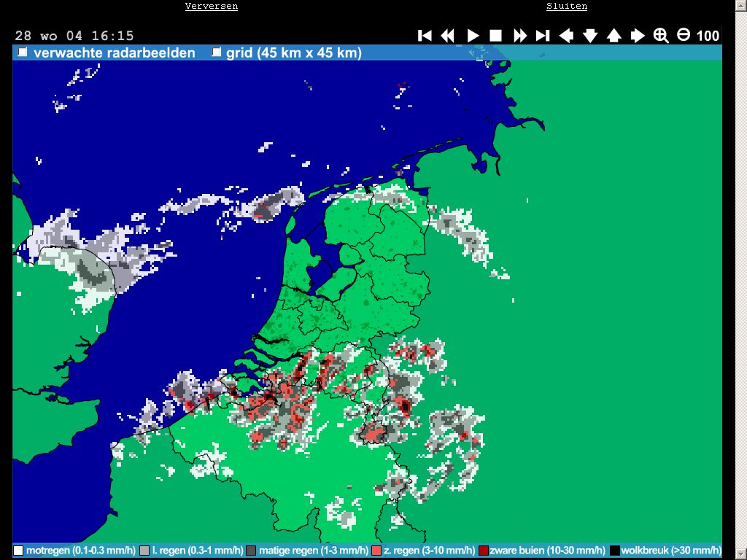Click the motregen (0.1-0.3 mm/h) legend text

tap(80, 551)
